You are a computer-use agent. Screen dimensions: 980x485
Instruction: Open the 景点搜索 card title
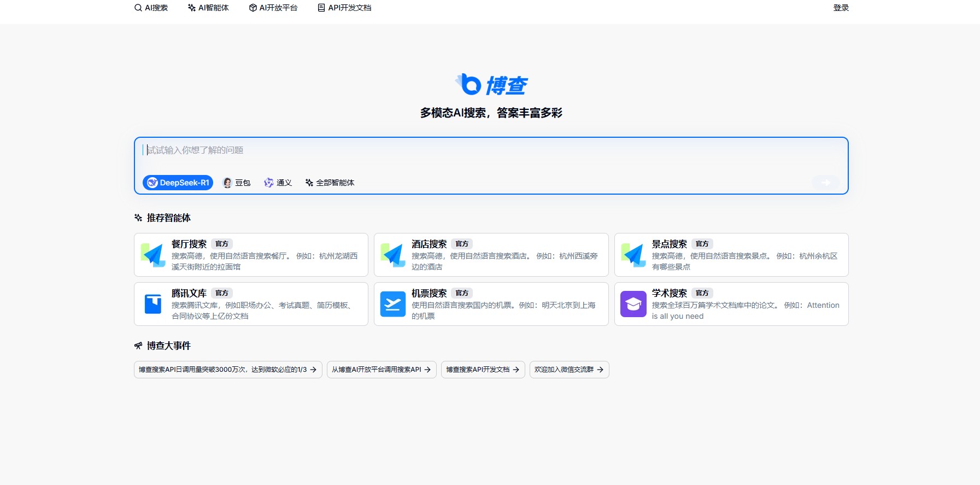coord(670,244)
